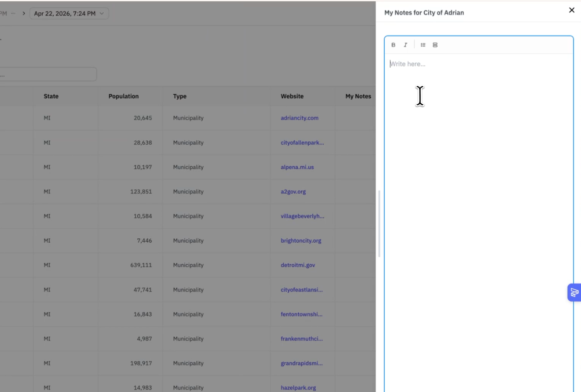Click the My Notes column header
Viewport: 581px width, 392px height.
pos(358,96)
